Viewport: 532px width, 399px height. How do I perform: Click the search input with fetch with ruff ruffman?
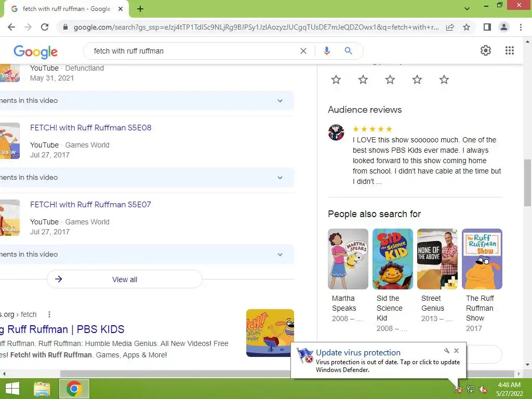(x=193, y=51)
